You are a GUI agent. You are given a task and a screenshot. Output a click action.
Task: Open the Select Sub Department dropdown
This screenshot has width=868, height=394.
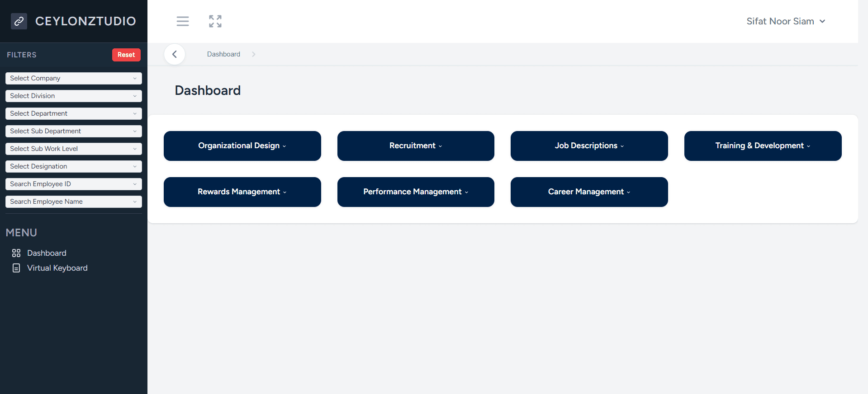coord(74,131)
